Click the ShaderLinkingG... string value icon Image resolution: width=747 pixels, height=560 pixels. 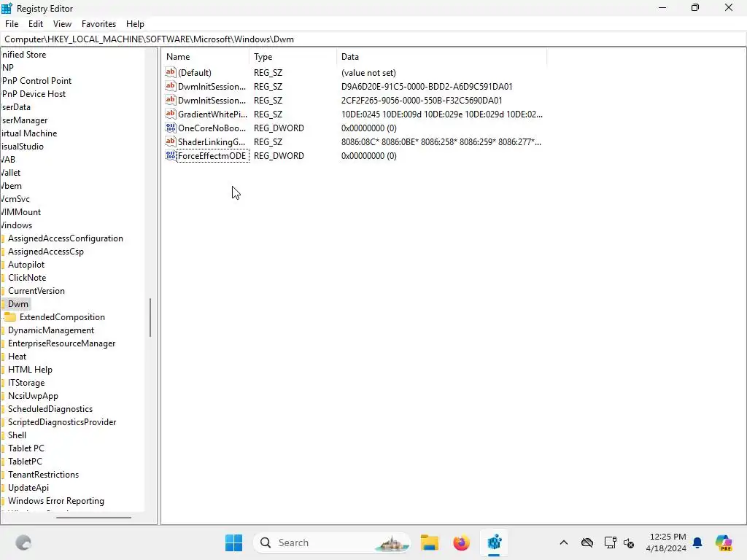tap(171, 141)
